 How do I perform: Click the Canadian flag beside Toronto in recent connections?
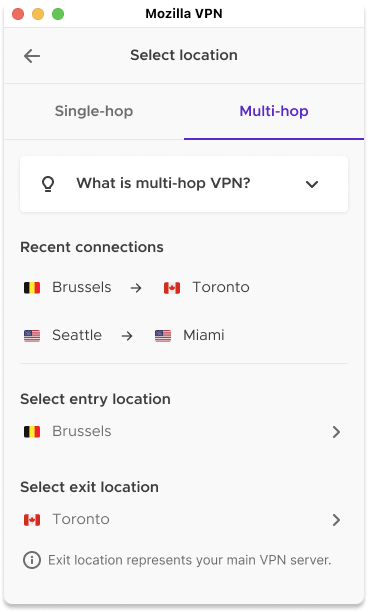tap(172, 288)
